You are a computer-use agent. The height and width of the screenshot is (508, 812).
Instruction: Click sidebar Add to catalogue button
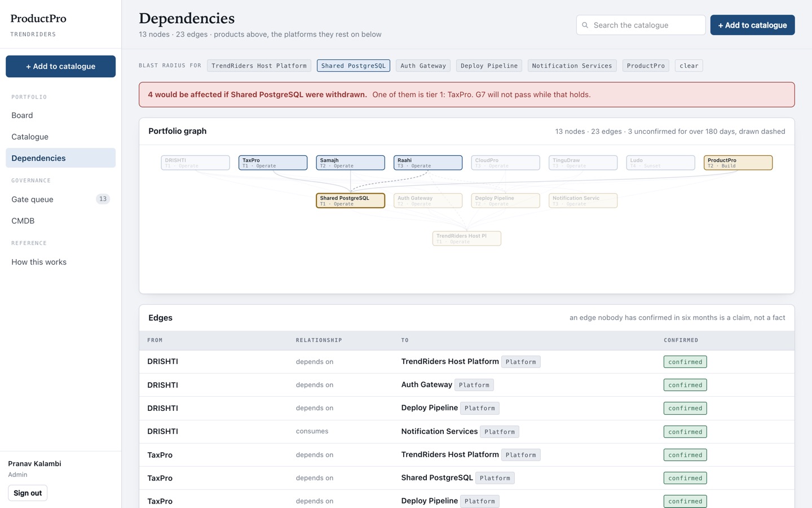point(60,66)
